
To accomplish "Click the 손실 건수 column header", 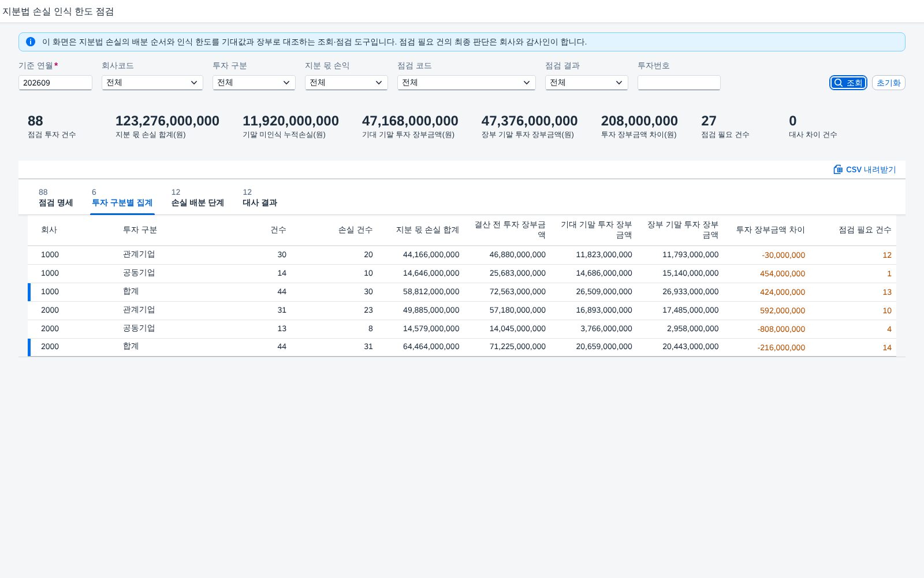I will coord(355,230).
